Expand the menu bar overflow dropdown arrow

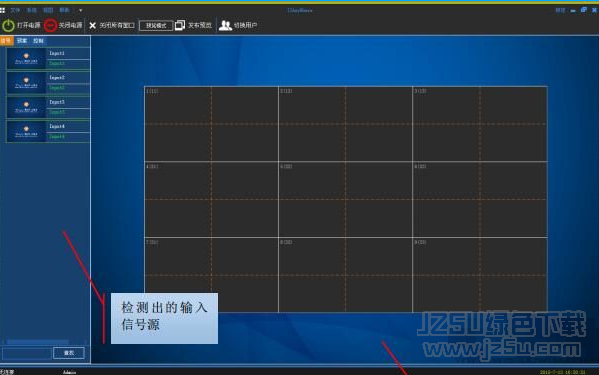click(81, 10)
